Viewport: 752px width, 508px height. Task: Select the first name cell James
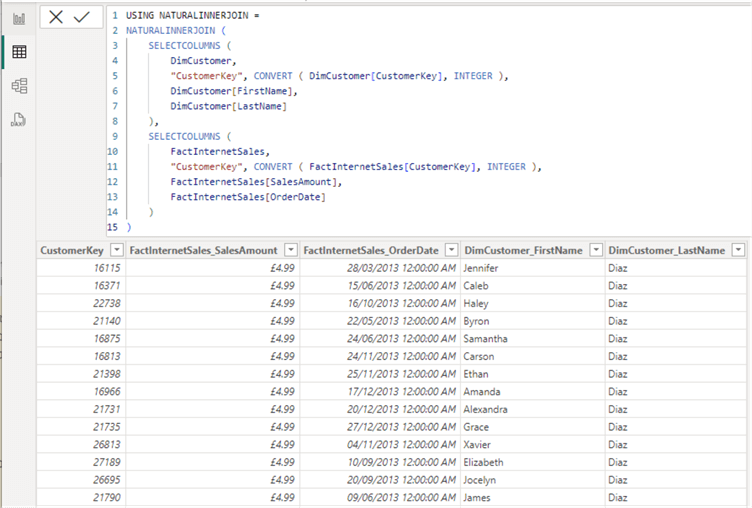point(532,497)
